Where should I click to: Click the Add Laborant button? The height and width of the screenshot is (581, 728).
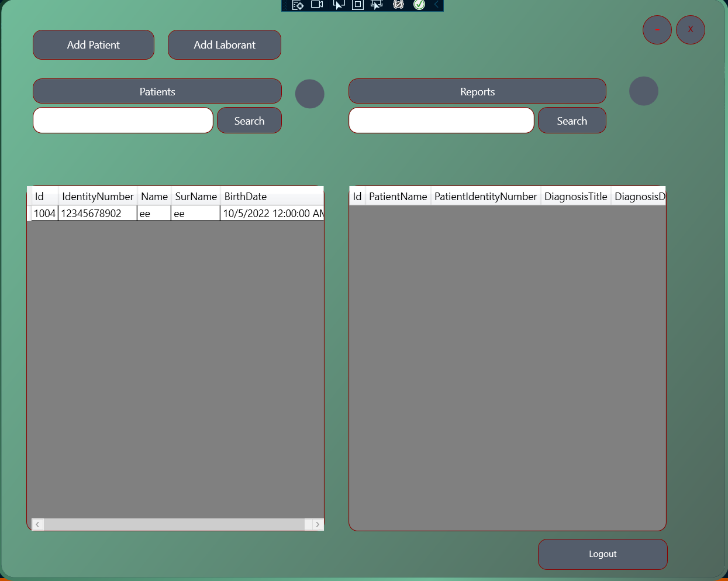point(225,45)
